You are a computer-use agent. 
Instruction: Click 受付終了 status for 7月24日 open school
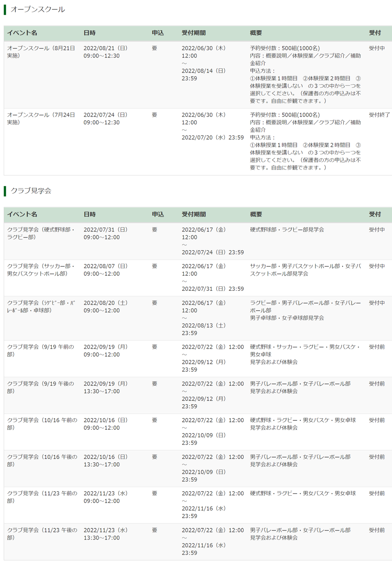(x=379, y=115)
